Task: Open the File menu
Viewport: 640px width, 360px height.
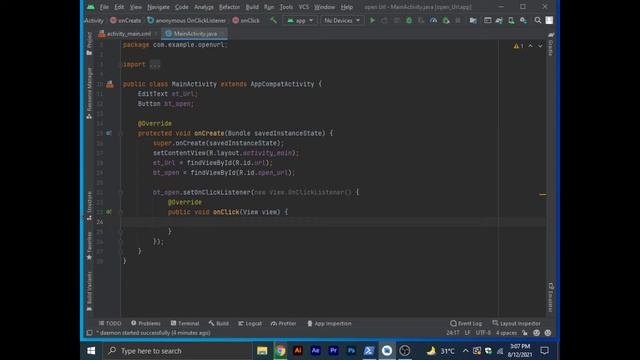Action: pos(104,7)
